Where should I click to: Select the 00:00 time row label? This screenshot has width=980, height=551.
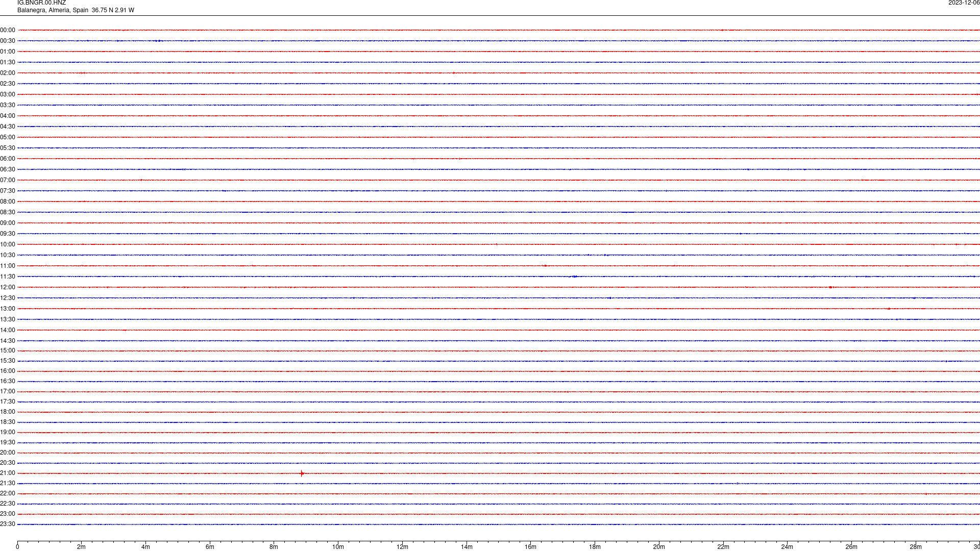pyautogui.click(x=8, y=30)
